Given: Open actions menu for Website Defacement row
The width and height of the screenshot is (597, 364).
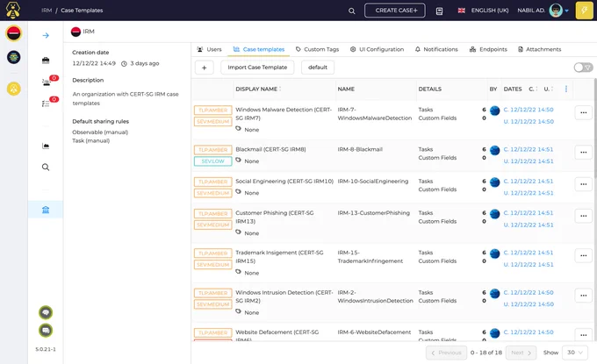Looking at the screenshot, I should click(583, 335).
